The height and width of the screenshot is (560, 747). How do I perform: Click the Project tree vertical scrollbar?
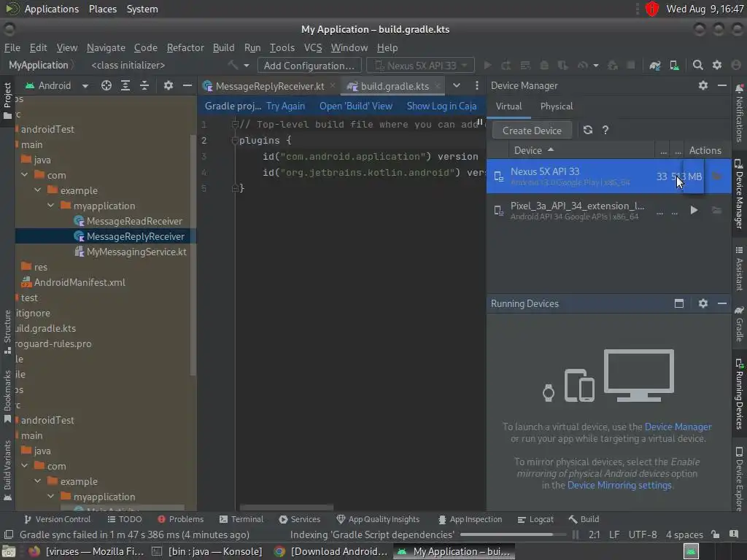point(193,254)
